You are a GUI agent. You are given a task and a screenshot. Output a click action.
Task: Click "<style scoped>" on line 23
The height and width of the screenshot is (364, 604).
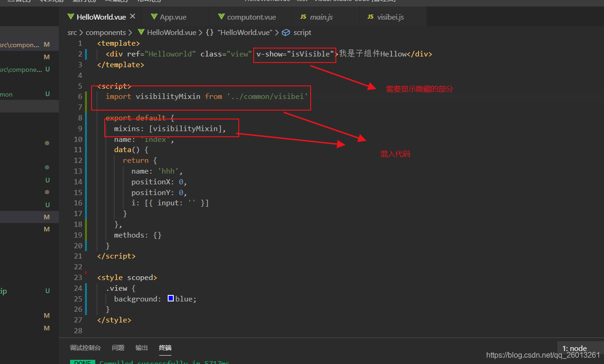[x=127, y=278]
